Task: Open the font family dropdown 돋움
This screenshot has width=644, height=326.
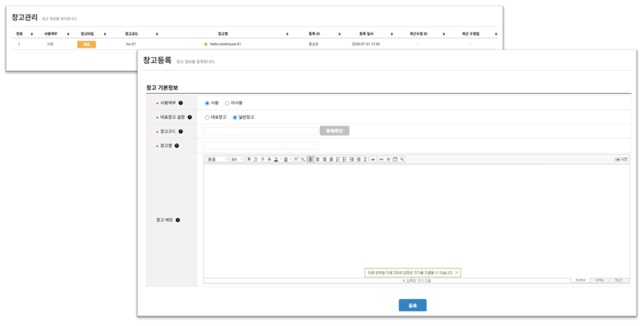Action: pos(217,160)
